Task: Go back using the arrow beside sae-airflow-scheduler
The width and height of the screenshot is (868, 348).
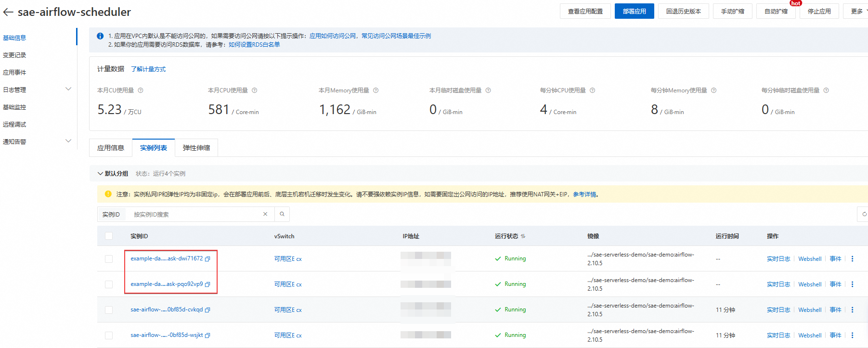Action: [x=8, y=12]
